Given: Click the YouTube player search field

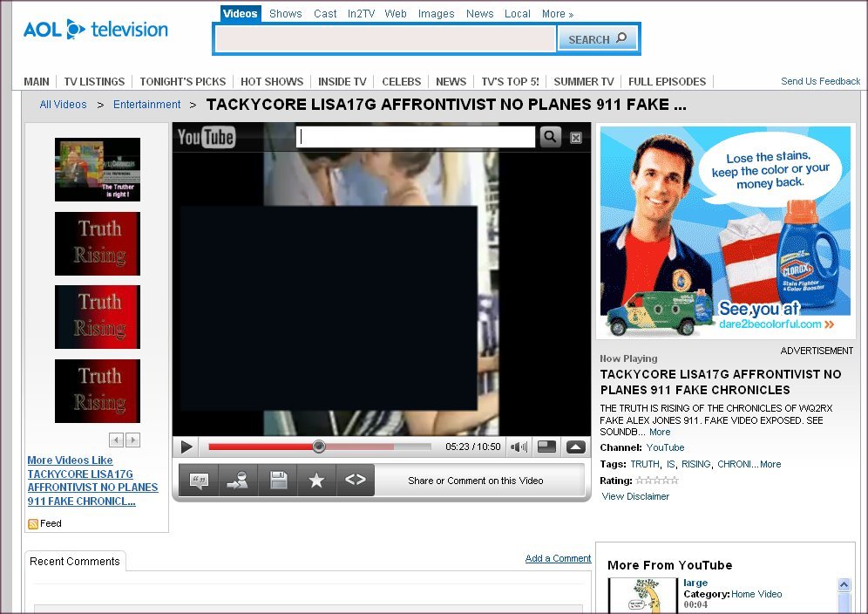Looking at the screenshot, I should tap(416, 138).
